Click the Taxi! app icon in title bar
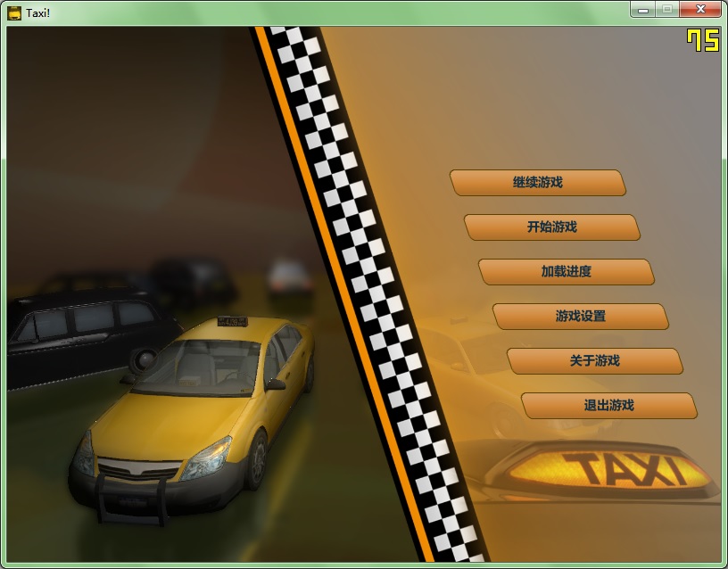Screen dimensions: 728x569 [14, 13]
